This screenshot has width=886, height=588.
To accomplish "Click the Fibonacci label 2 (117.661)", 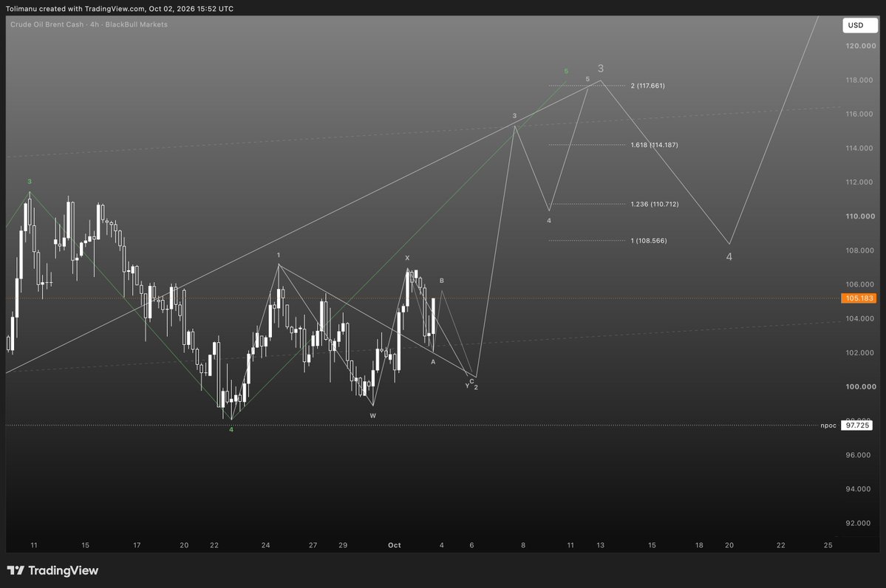I will [647, 86].
